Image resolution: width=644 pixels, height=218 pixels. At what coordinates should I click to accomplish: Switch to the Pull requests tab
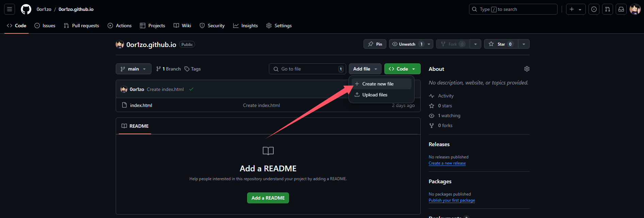(81, 26)
